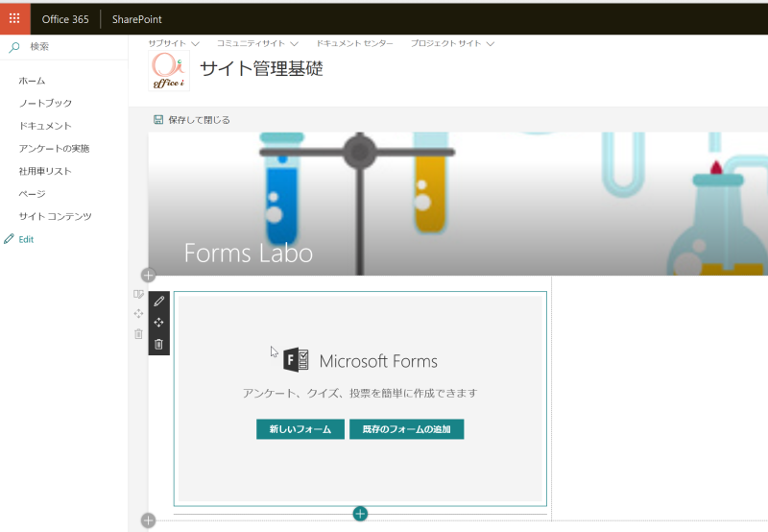Image resolution: width=768 pixels, height=532 pixels.
Task: Click the light gray move section icon
Action: pyautogui.click(x=138, y=313)
